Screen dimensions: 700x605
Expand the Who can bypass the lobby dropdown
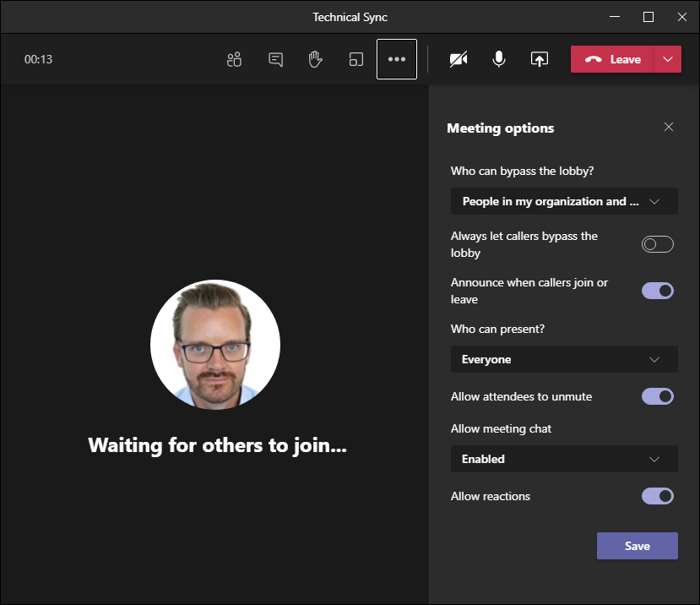coord(564,201)
